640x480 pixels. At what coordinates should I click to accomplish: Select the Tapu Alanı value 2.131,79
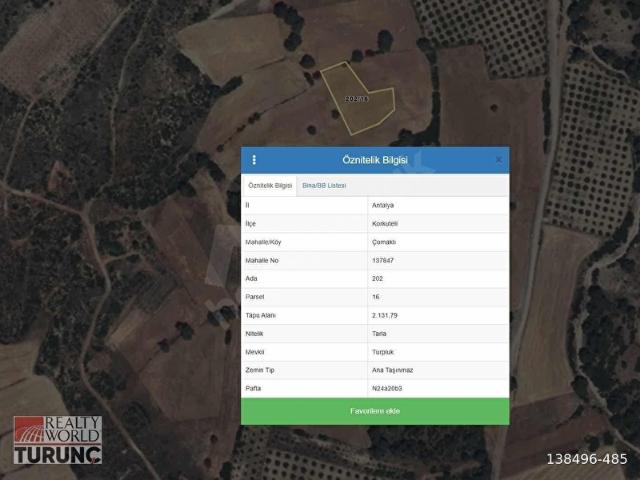coord(385,316)
